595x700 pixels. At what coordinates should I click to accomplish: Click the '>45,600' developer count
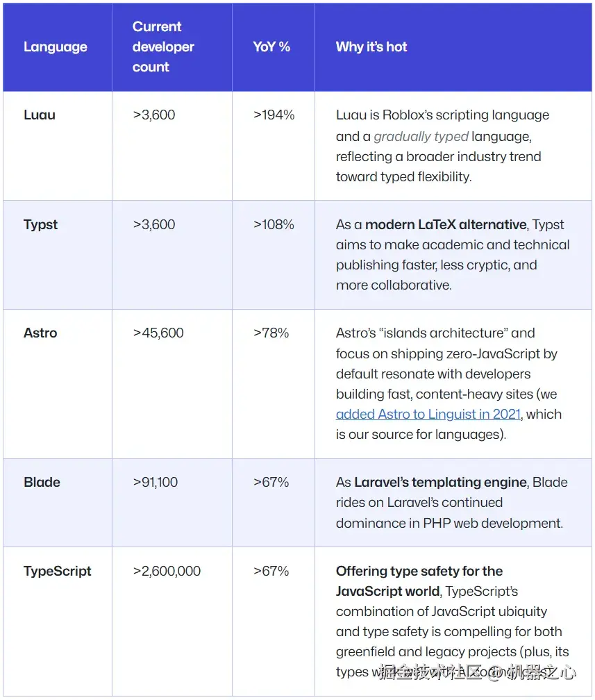158,333
